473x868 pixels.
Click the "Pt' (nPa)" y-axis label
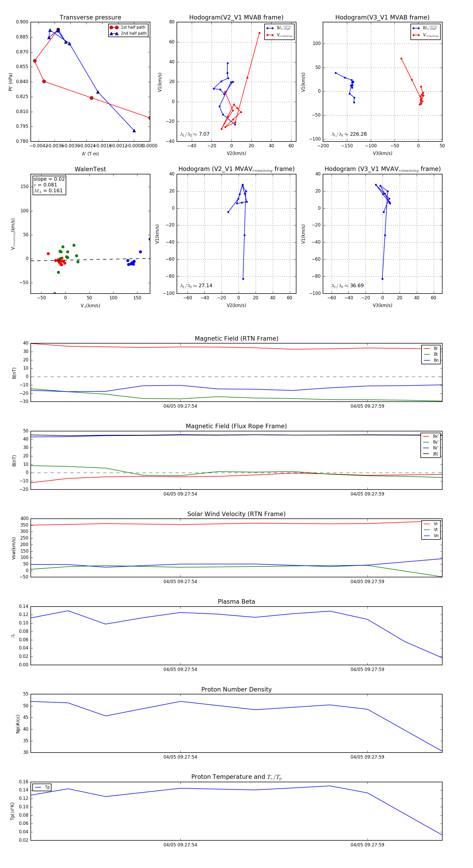[x=11, y=82]
